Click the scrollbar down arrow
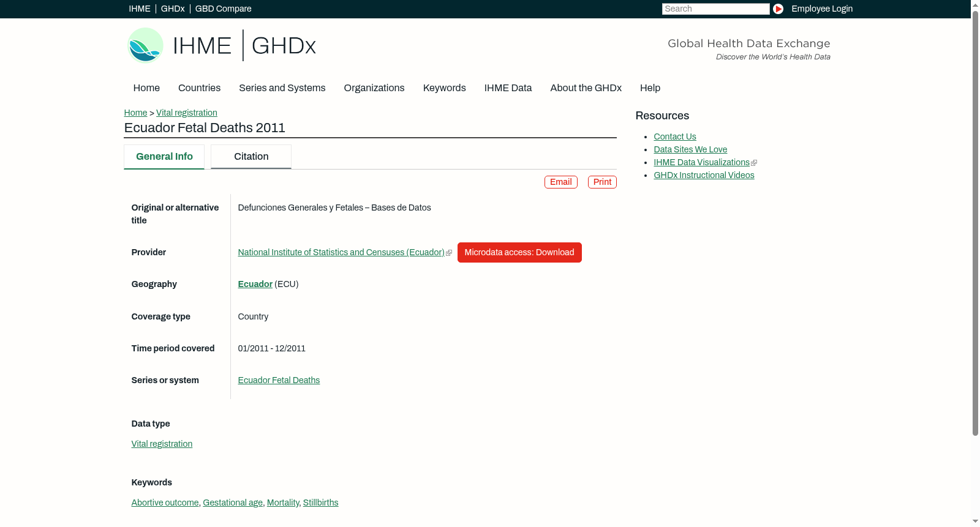Image resolution: width=980 pixels, height=527 pixels. [x=975, y=521]
